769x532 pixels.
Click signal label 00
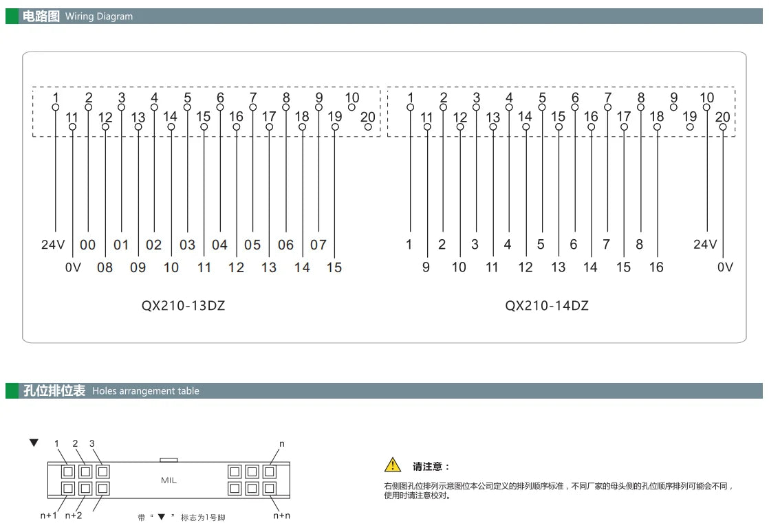click(88, 245)
